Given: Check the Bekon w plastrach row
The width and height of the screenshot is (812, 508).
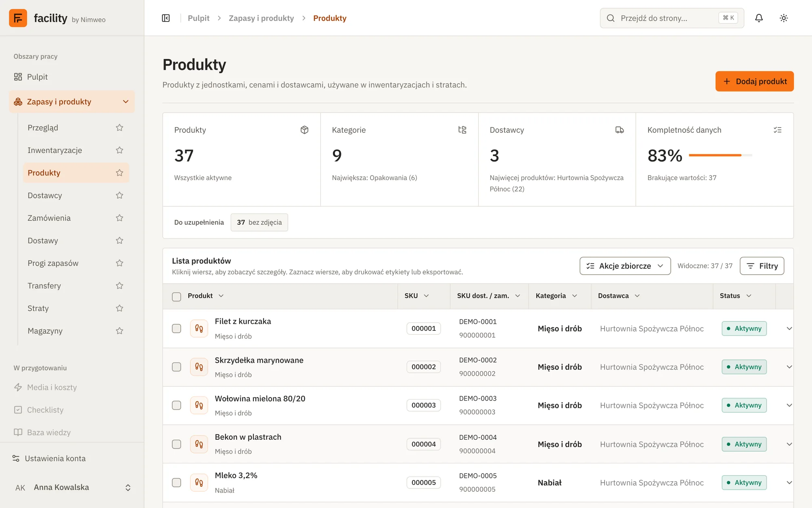Looking at the screenshot, I should click(176, 444).
